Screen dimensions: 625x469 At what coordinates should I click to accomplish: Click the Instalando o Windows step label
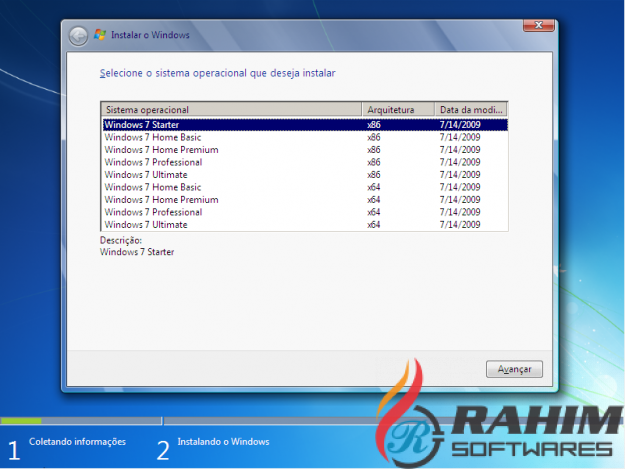click(223, 442)
